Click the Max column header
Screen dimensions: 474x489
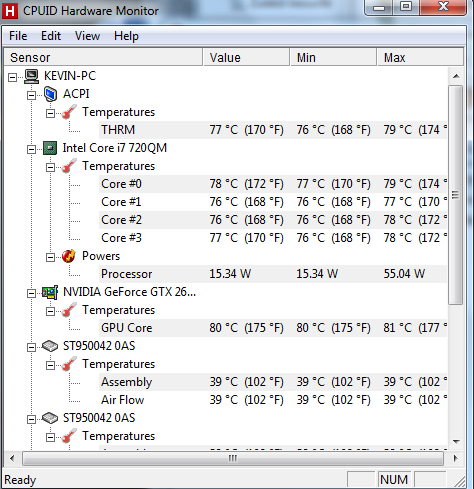click(420, 57)
